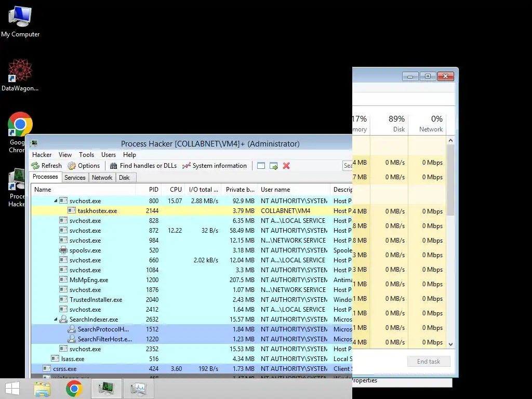This screenshot has height=399, width=532.
Task: Select taskhostex.exe process row
Action: [x=191, y=211]
